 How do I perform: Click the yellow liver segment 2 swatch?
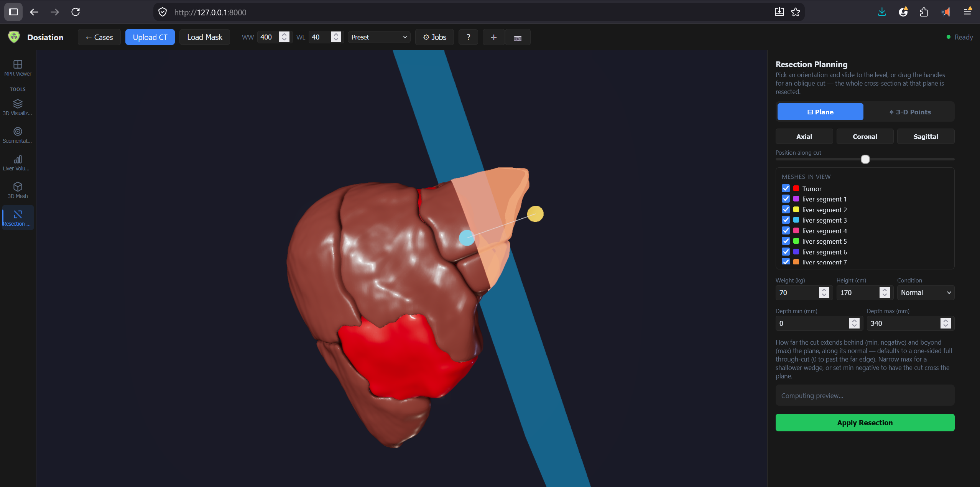coord(796,210)
